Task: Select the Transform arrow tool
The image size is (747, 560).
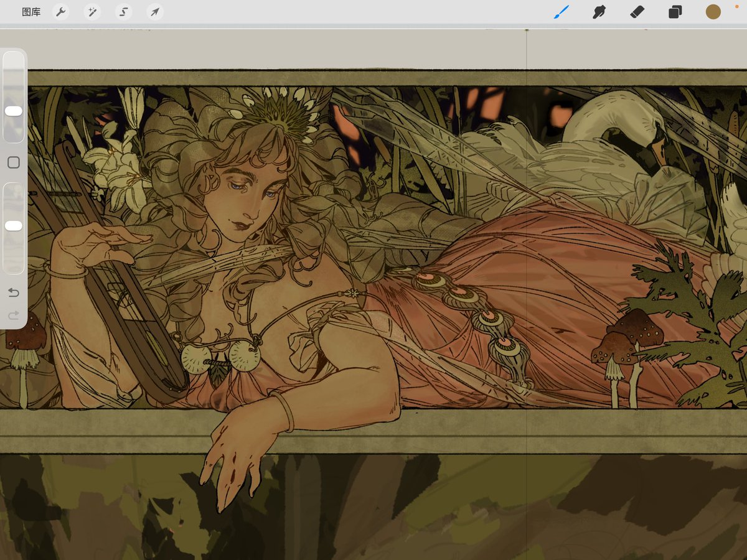Action: tap(154, 12)
